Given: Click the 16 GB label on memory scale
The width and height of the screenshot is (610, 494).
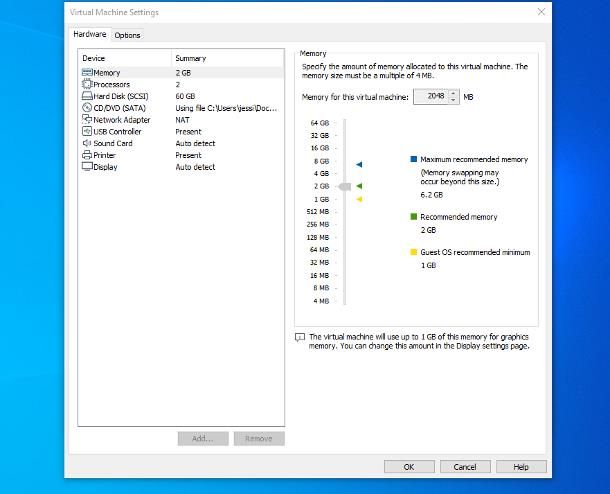Looking at the screenshot, I should pyautogui.click(x=320, y=148).
